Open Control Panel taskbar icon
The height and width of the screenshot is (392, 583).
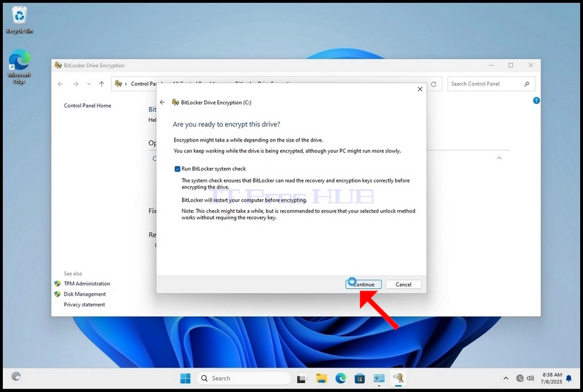379,378
